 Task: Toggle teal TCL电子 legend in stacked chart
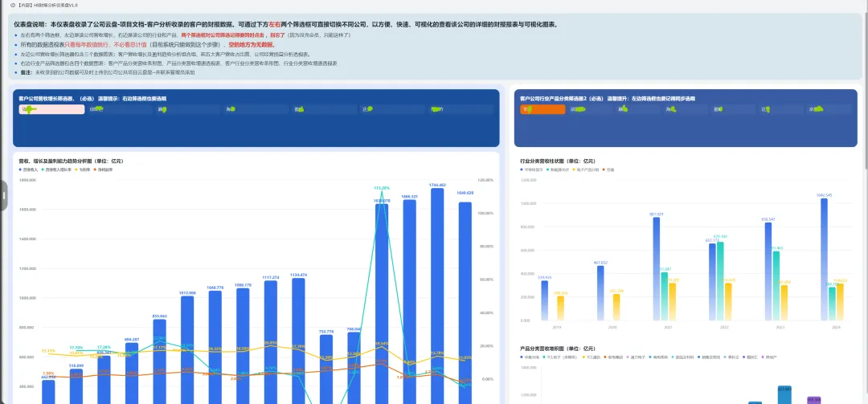559,357
